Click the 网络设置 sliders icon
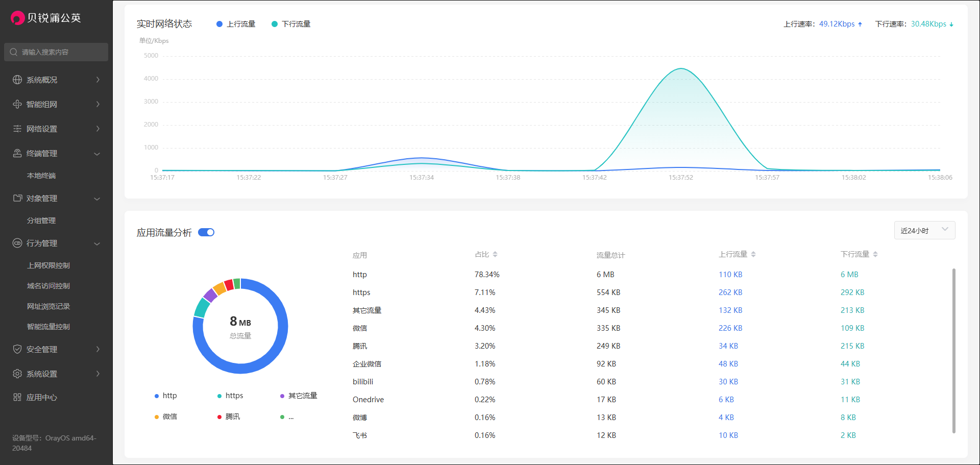980x465 pixels. click(17, 129)
